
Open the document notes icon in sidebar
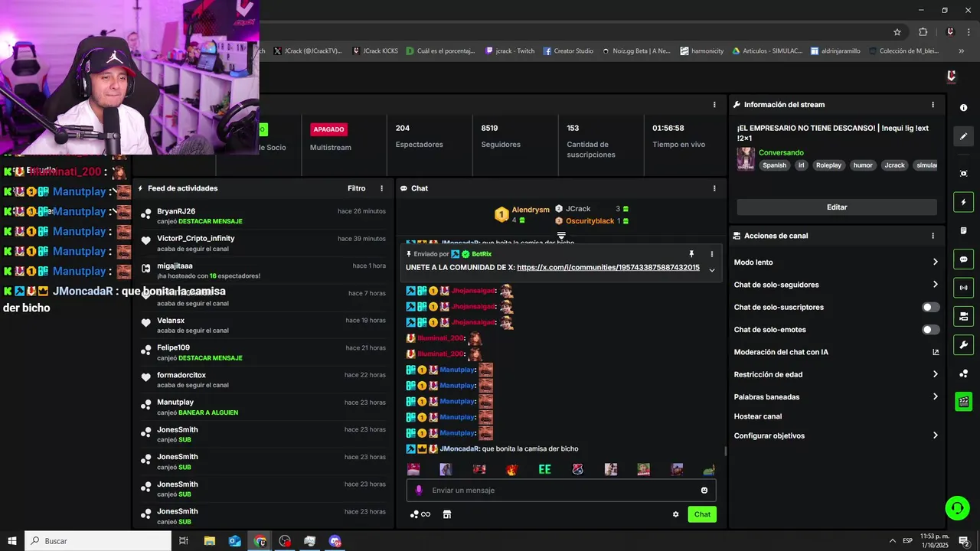[x=963, y=231]
